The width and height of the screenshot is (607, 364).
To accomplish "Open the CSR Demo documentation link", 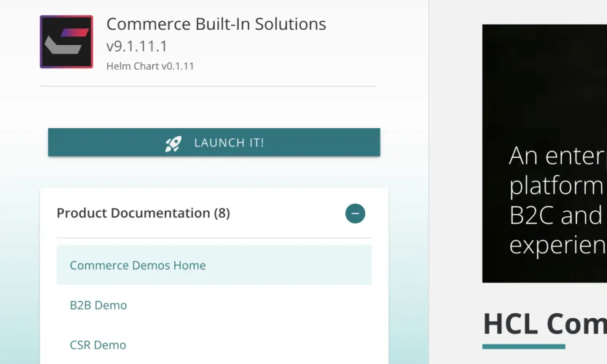I will coord(98,345).
